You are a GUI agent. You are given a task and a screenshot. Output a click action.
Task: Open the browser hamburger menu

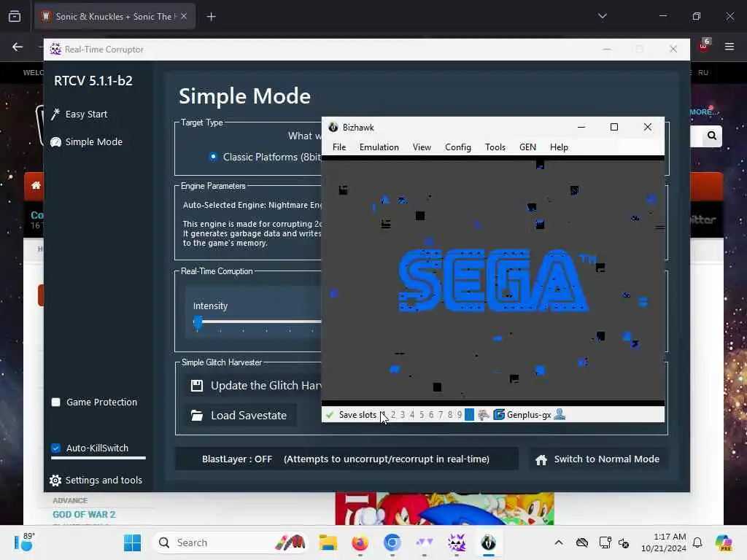coord(729,46)
